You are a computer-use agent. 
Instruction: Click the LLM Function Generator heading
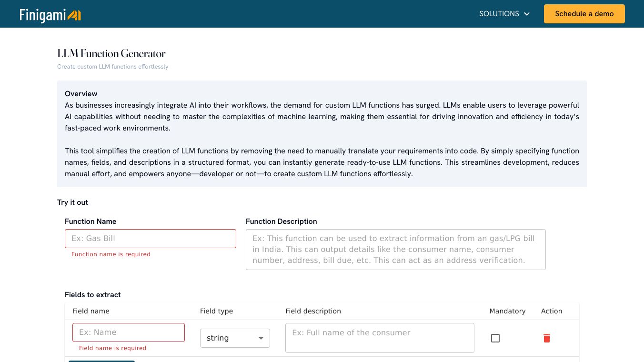[111, 53]
